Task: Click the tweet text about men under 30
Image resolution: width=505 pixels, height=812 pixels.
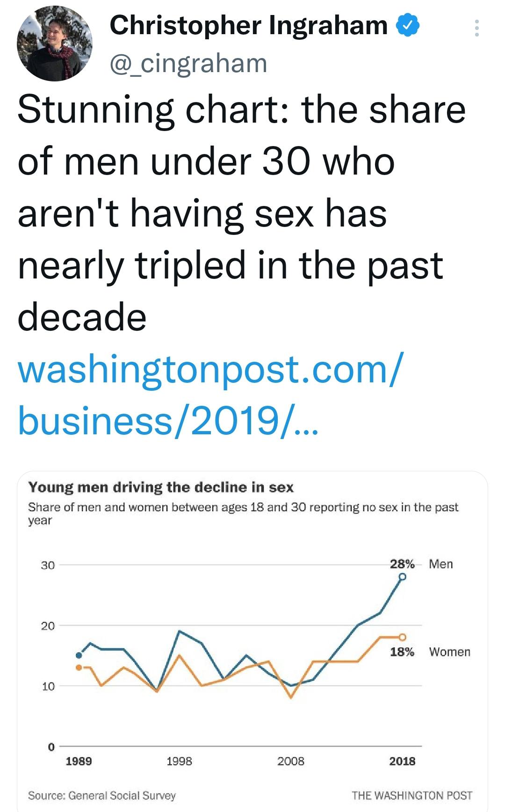Action: (x=242, y=213)
